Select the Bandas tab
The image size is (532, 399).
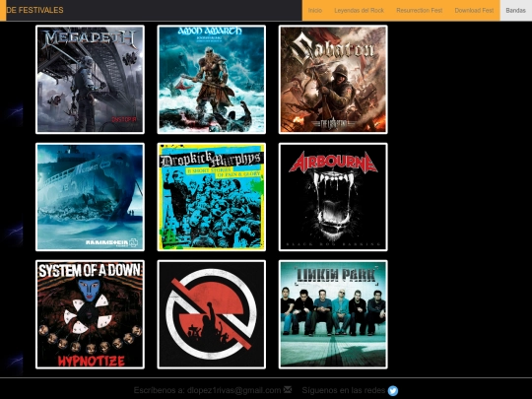515,10
